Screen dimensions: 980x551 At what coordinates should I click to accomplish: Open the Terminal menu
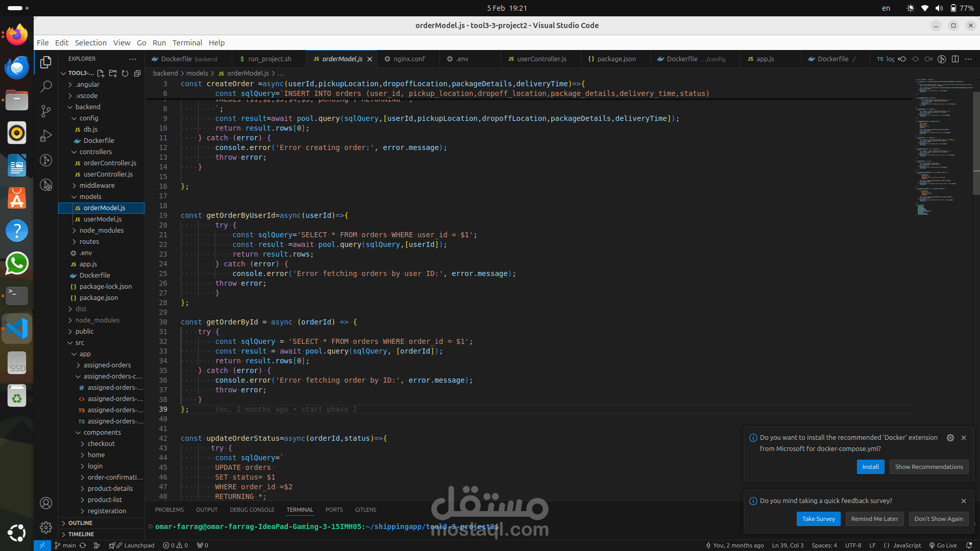pos(187,43)
